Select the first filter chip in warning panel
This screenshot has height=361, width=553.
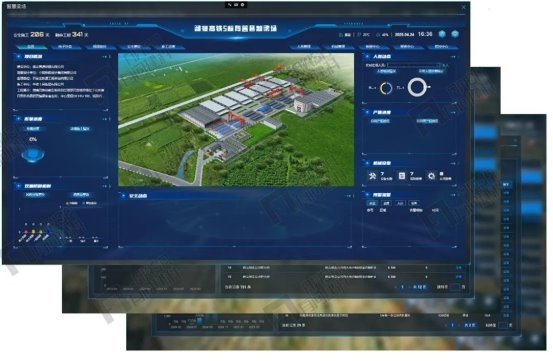(x=372, y=203)
